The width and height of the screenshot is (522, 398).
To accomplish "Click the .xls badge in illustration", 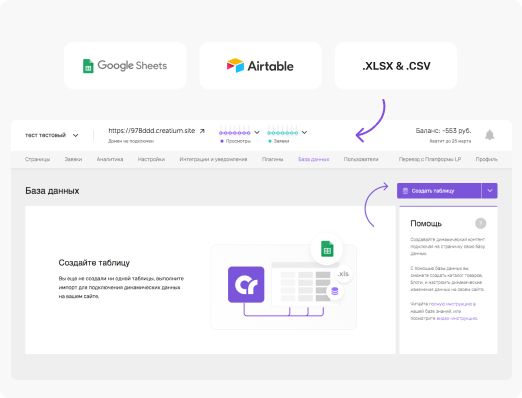I will click(x=343, y=274).
